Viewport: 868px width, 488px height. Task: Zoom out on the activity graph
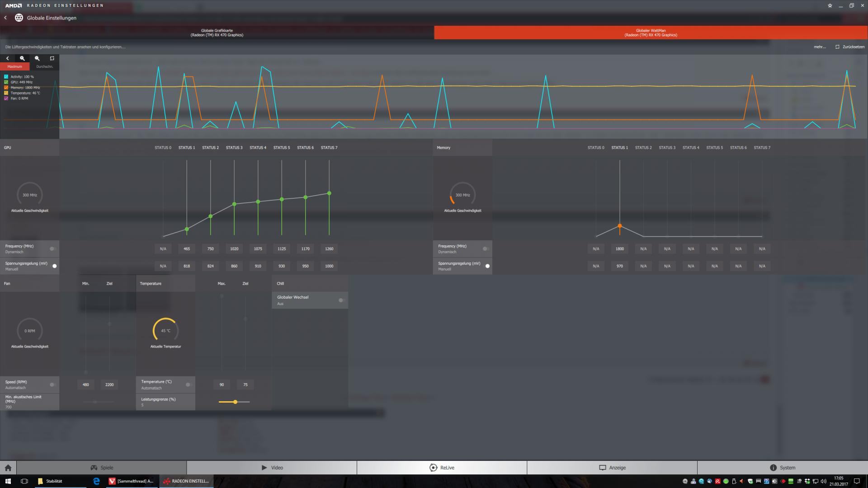37,58
